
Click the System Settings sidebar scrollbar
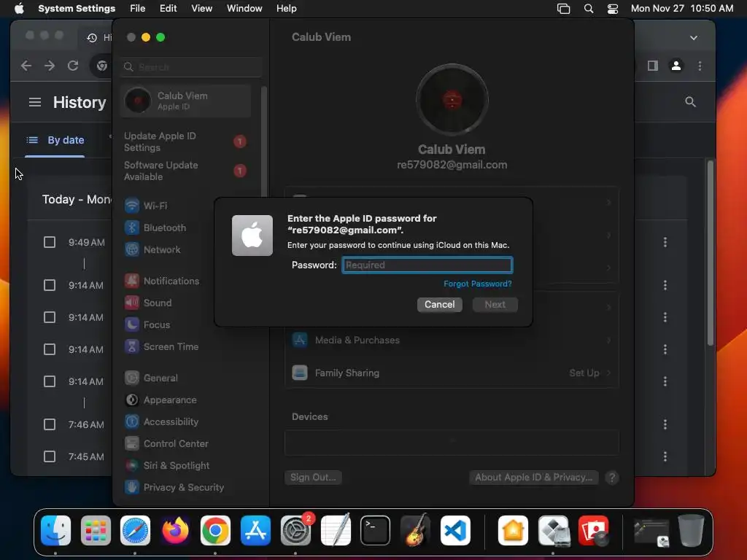coord(263,142)
